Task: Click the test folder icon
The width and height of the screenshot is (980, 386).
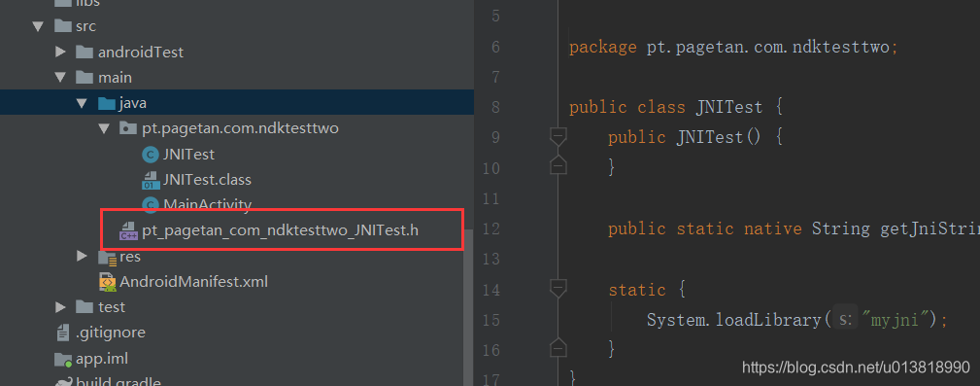Action: 84,306
